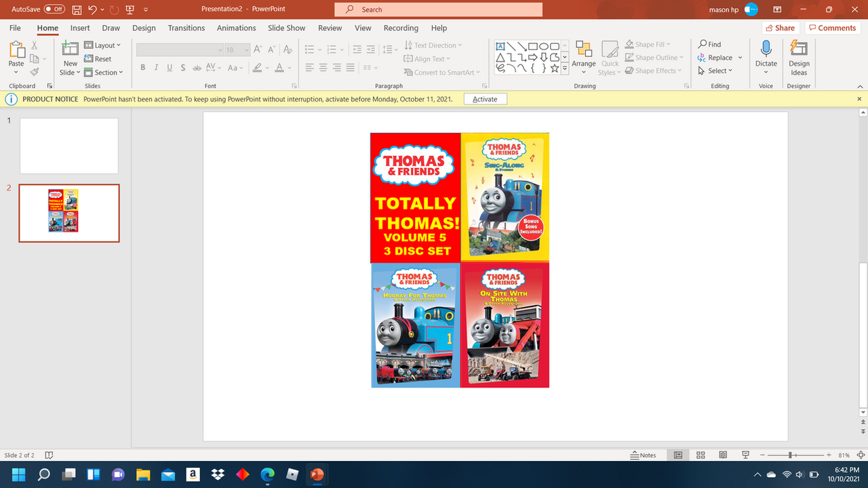868x488 pixels.
Task: Toggle AutoSave switch
Action: (54, 9)
